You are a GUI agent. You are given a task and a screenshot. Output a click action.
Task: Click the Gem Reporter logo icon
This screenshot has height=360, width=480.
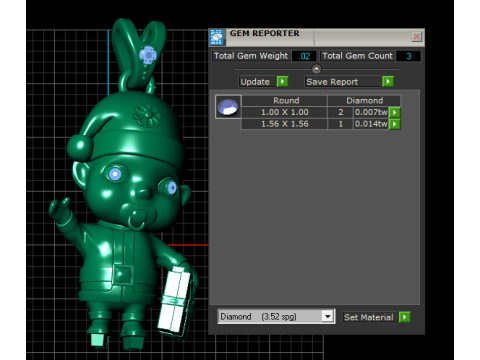tap(217, 37)
